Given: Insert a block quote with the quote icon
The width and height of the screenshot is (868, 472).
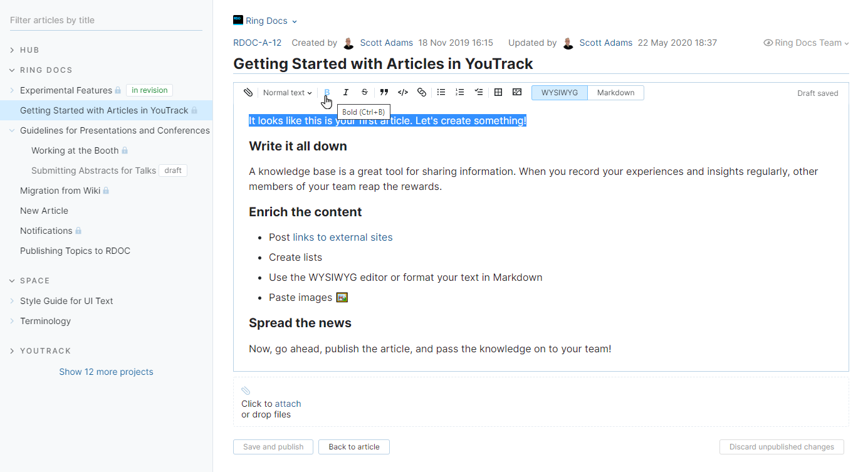Looking at the screenshot, I should pyautogui.click(x=384, y=93).
